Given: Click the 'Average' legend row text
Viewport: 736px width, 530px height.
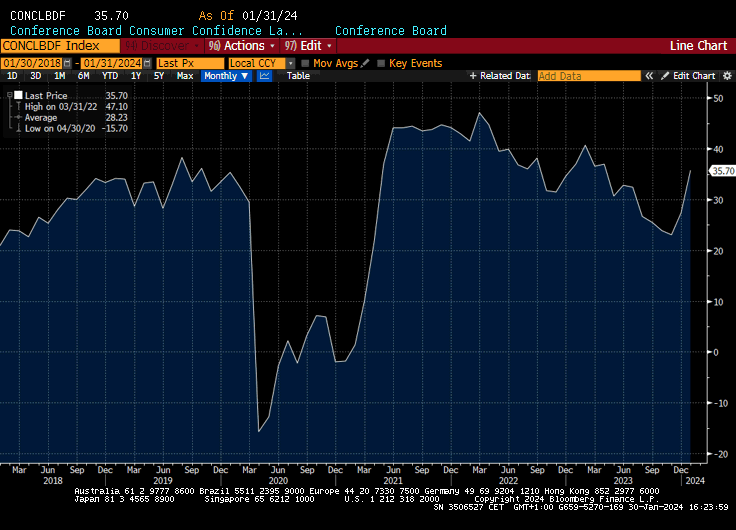Looking at the screenshot, I should [41, 117].
